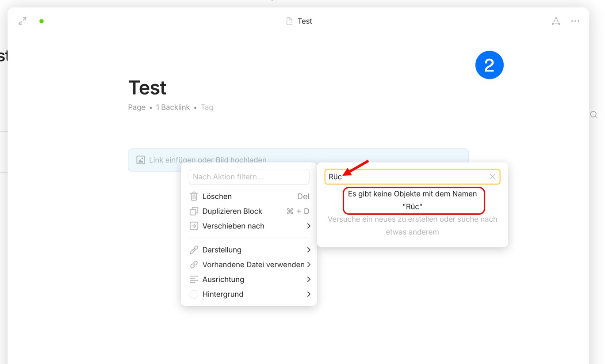Open the 1 Backlink link under the title
605x364 pixels.
click(x=173, y=107)
